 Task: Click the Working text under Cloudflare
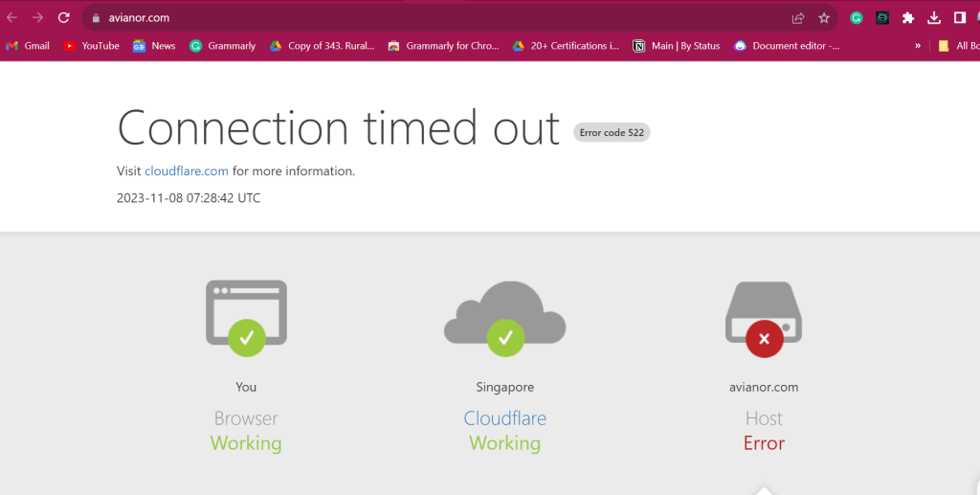(x=505, y=443)
